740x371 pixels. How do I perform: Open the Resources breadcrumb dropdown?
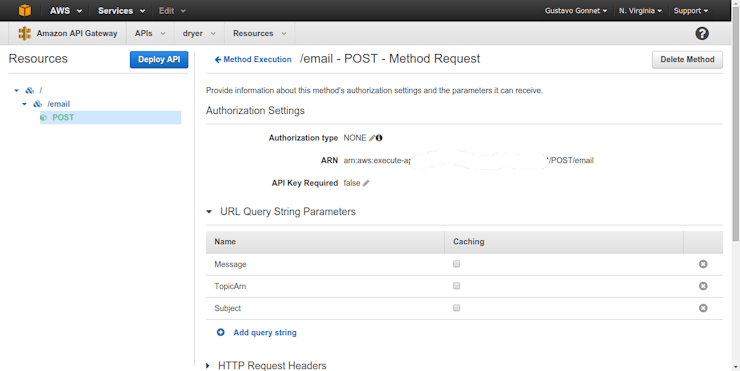click(260, 34)
